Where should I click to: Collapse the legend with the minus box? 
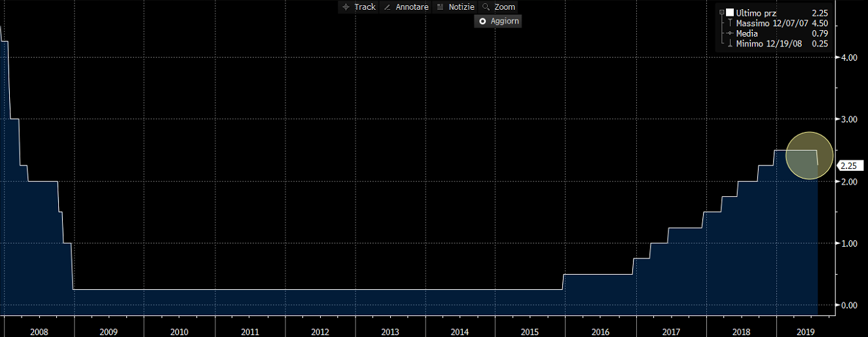coord(722,13)
